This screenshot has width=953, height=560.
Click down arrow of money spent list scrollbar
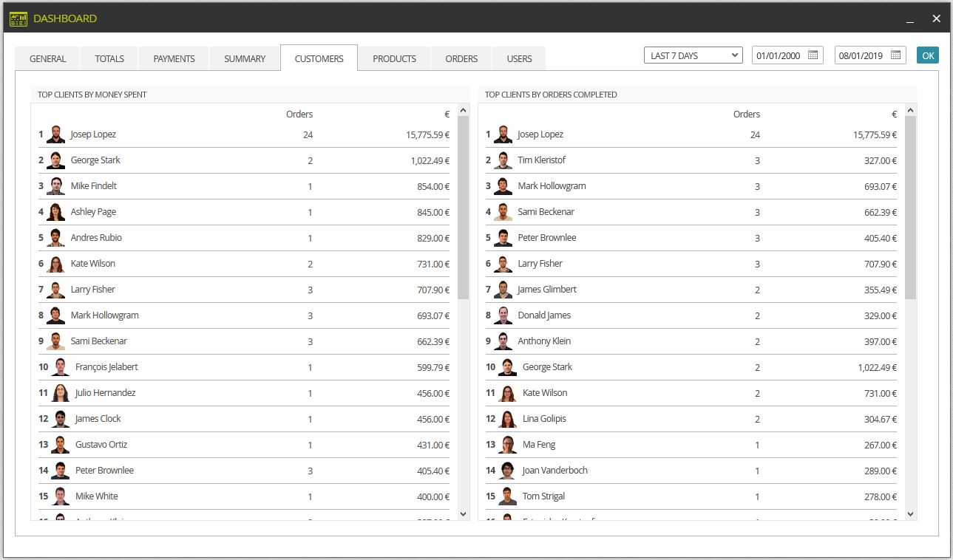point(464,514)
